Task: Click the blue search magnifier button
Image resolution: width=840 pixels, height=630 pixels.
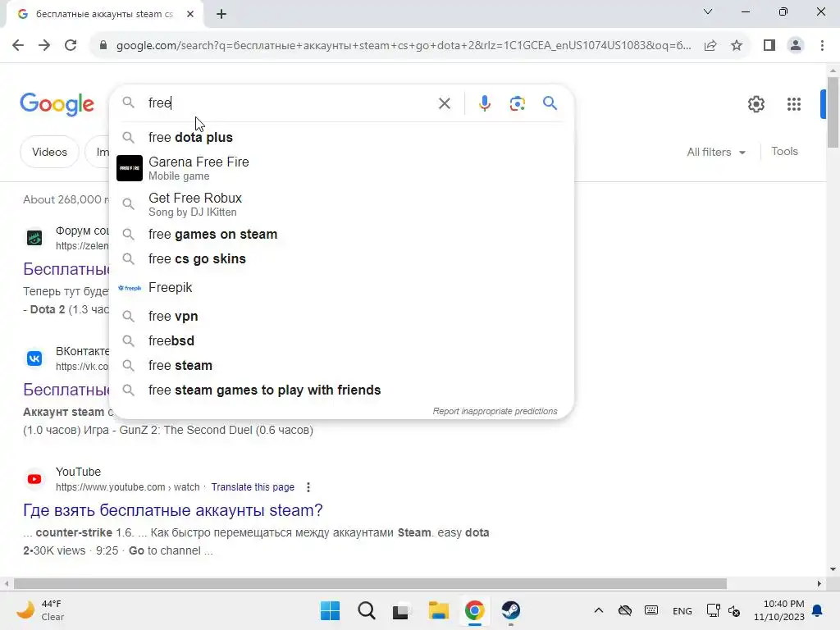Action: (x=550, y=103)
